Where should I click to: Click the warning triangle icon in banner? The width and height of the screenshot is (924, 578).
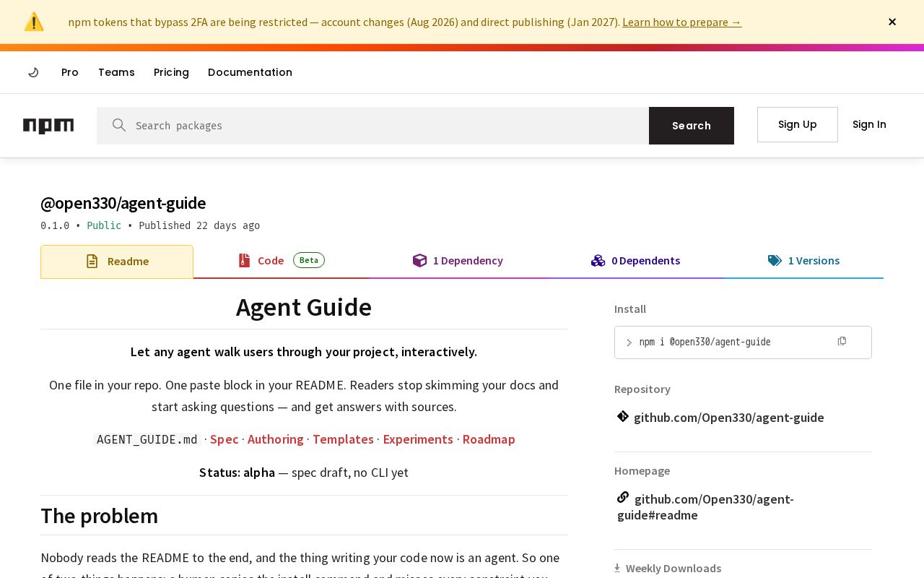coord(34,22)
